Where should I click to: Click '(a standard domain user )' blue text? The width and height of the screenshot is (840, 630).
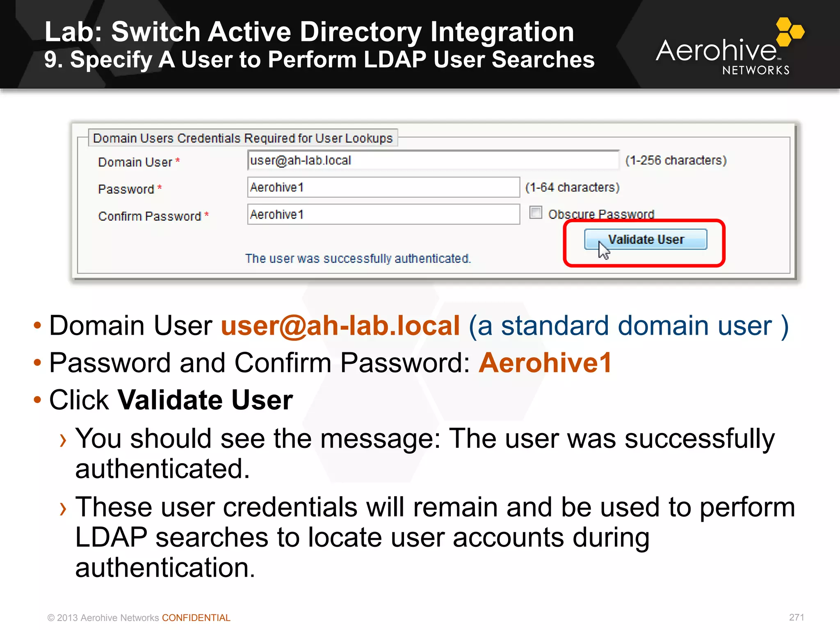click(x=629, y=326)
